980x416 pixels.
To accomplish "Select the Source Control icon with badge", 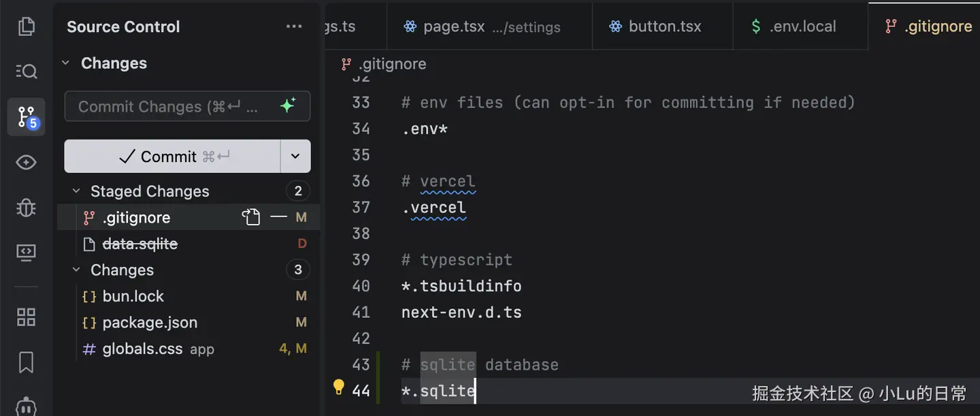I will tap(26, 116).
